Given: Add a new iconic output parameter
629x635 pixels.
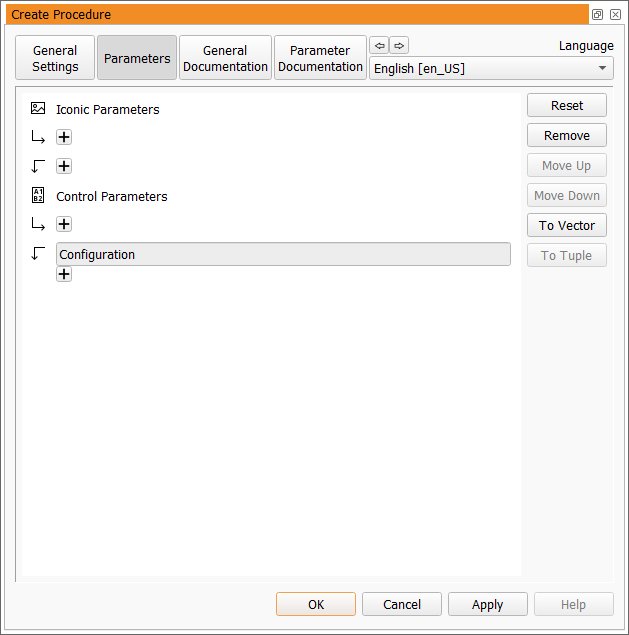Looking at the screenshot, I should click(64, 166).
